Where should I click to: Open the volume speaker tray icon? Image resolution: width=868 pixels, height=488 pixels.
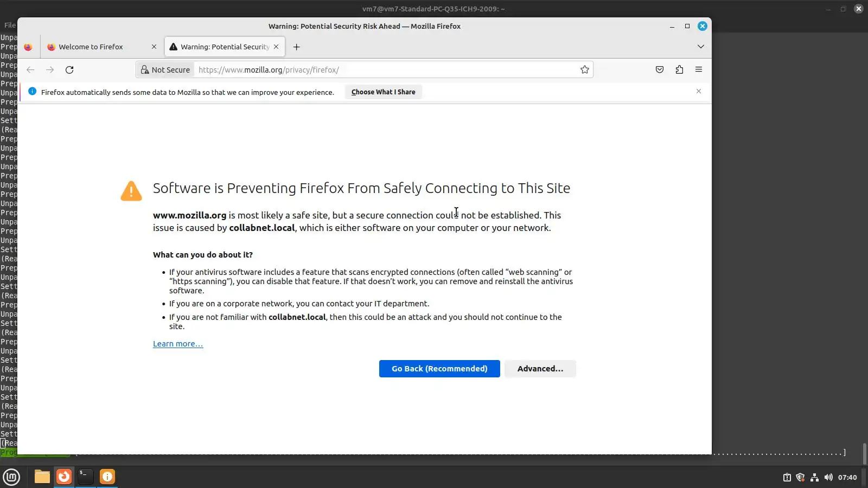(x=828, y=478)
